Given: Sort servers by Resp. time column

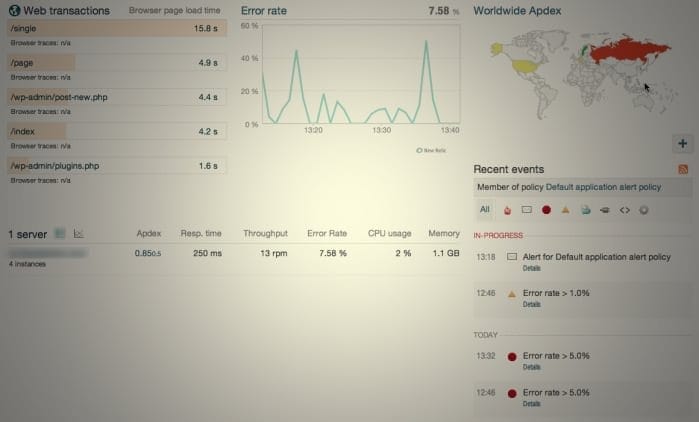Looking at the screenshot, I should (201, 234).
